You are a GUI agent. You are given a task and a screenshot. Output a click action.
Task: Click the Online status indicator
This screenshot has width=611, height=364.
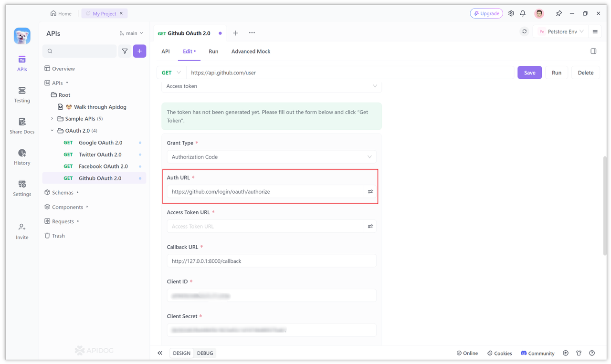tap(467, 353)
